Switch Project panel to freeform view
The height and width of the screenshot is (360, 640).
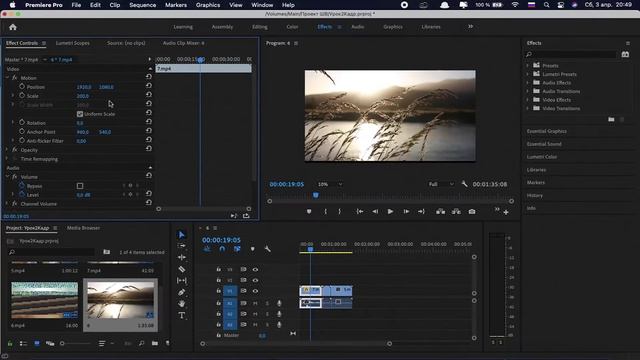50,344
